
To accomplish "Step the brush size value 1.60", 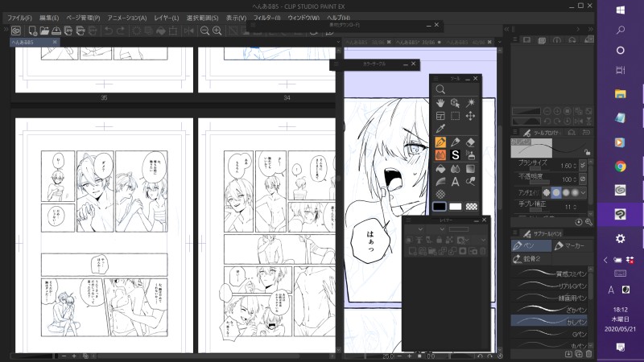I will coord(575,166).
